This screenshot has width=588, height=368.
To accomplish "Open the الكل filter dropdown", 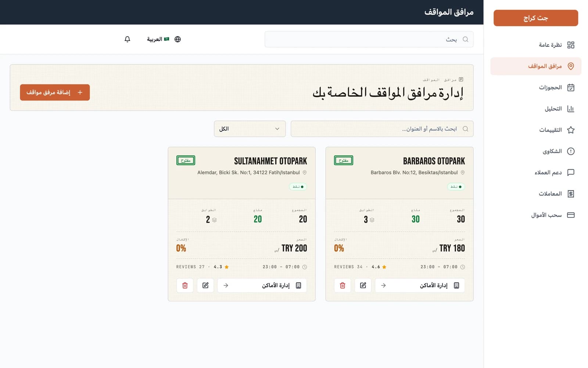I will point(250,129).
